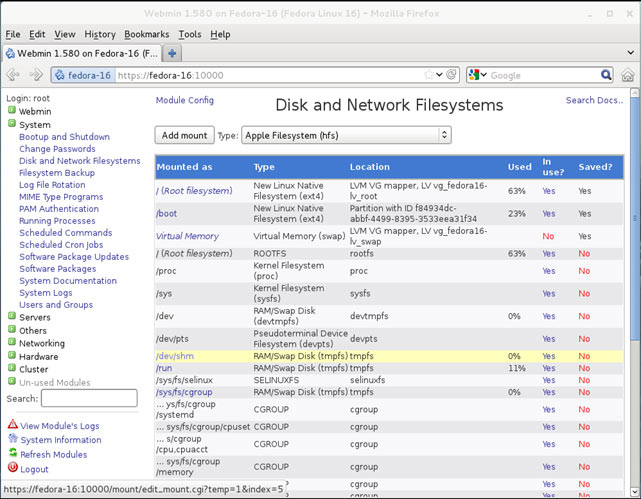Click the browser forward arrow icon
This screenshot has width=641, height=499.
point(36,75)
